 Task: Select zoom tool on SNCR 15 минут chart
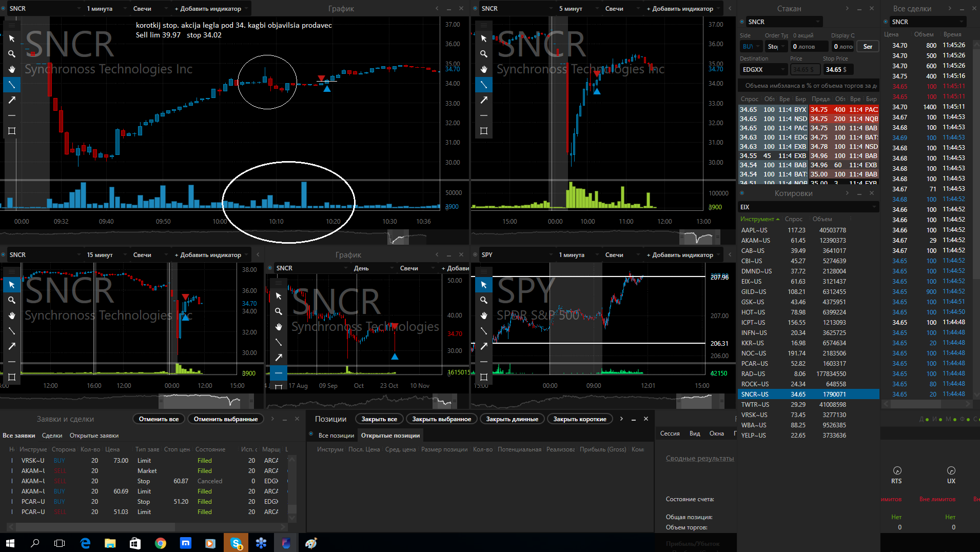[12, 300]
